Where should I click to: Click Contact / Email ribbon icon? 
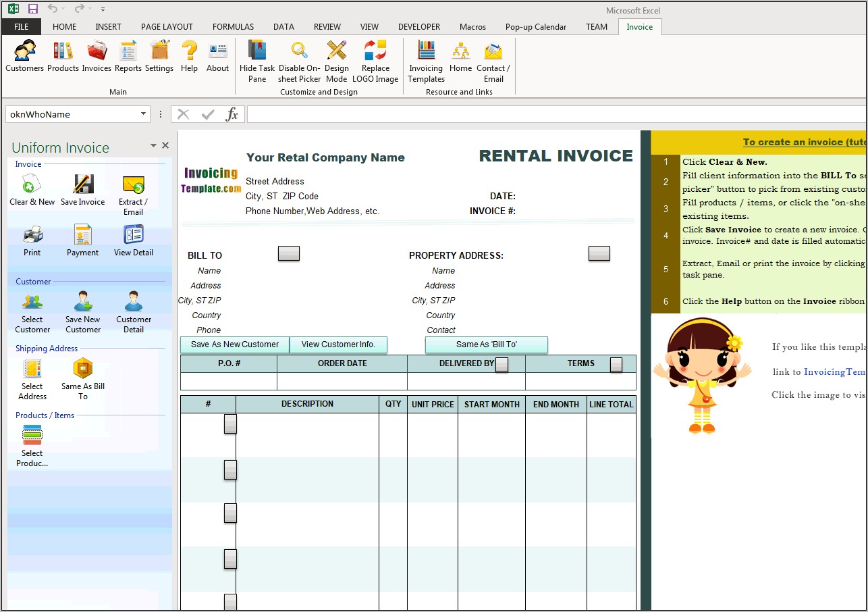pyautogui.click(x=493, y=61)
